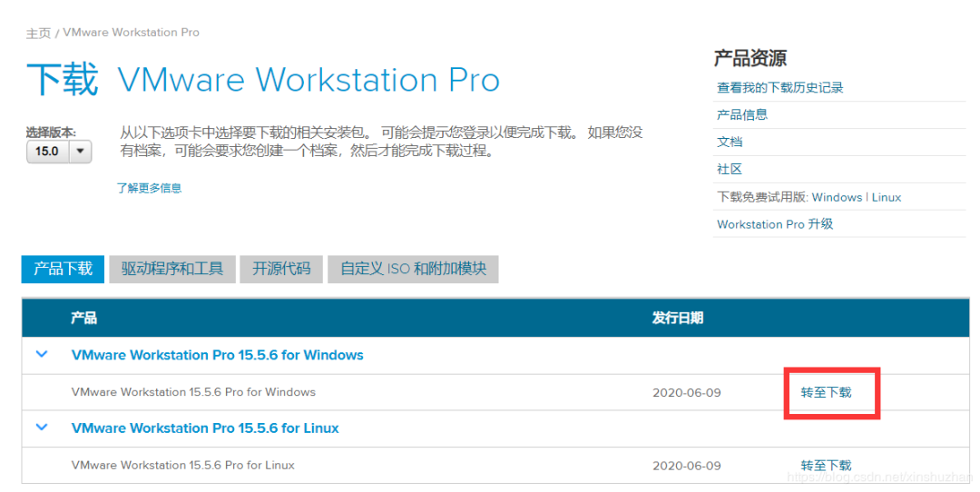Click 转至下载 for the Windows version
Screen dimensions: 980x492
point(827,392)
